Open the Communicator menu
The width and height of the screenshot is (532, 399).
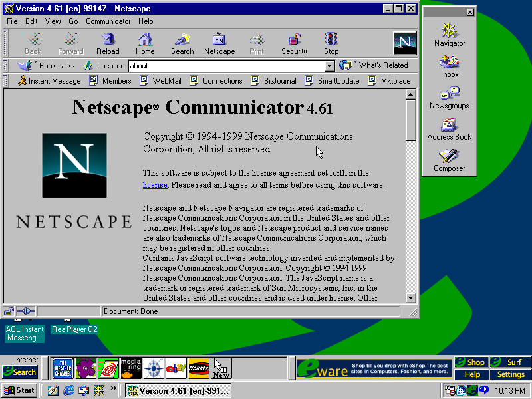point(108,21)
